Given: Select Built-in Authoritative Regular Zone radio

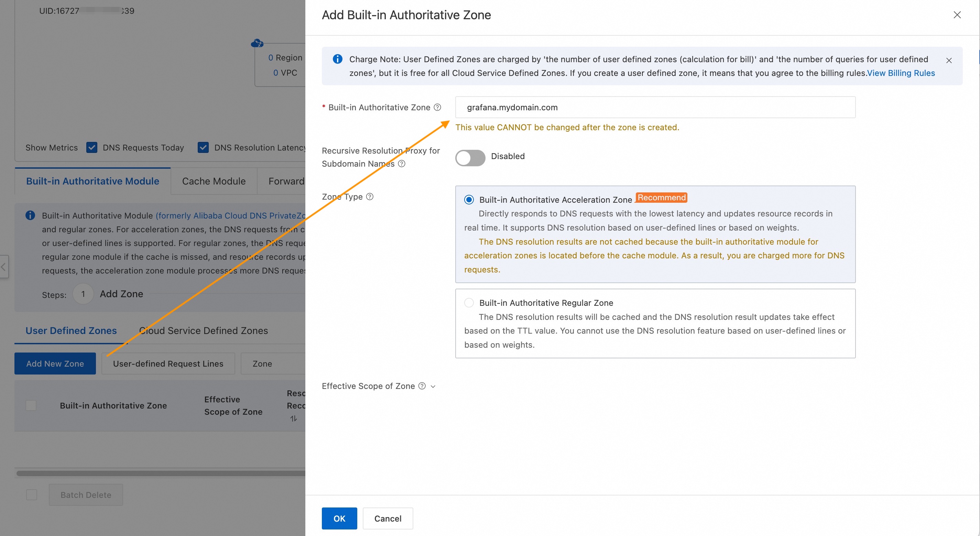Looking at the screenshot, I should pyautogui.click(x=469, y=303).
